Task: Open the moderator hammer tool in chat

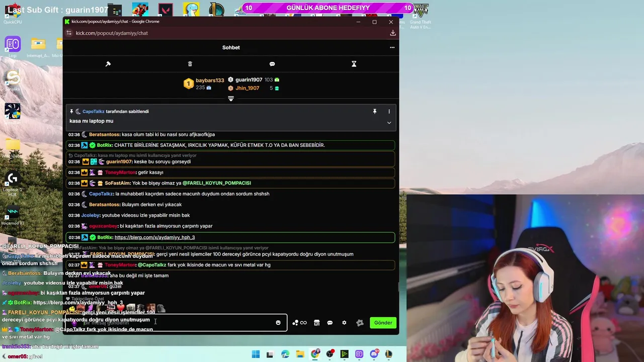Action: [x=108, y=64]
